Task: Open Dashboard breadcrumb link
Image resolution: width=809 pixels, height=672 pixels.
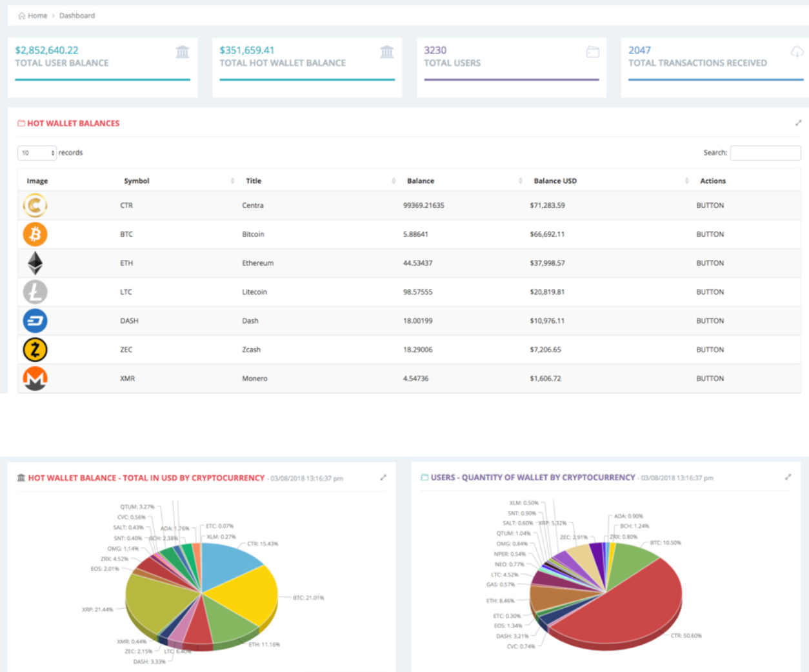Action: point(77,15)
